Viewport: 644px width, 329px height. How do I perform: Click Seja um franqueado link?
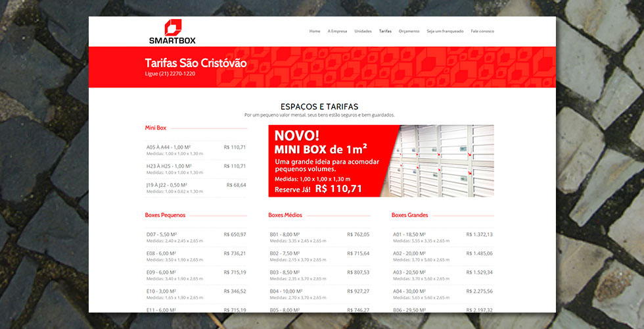(x=445, y=31)
